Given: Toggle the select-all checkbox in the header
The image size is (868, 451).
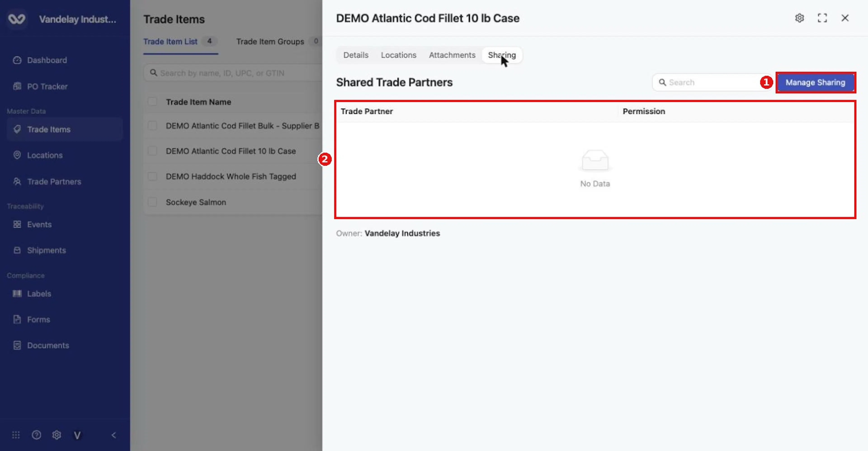Looking at the screenshot, I should click(x=152, y=102).
